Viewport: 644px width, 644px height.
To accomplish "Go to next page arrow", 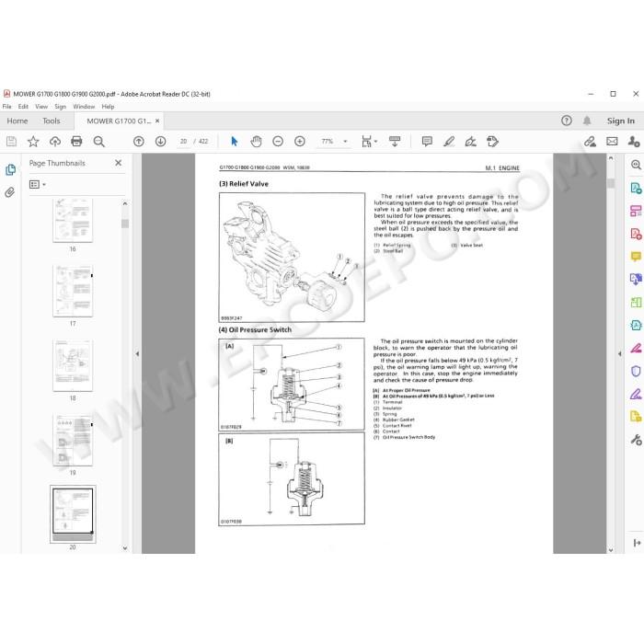I will pyautogui.click(x=161, y=142).
